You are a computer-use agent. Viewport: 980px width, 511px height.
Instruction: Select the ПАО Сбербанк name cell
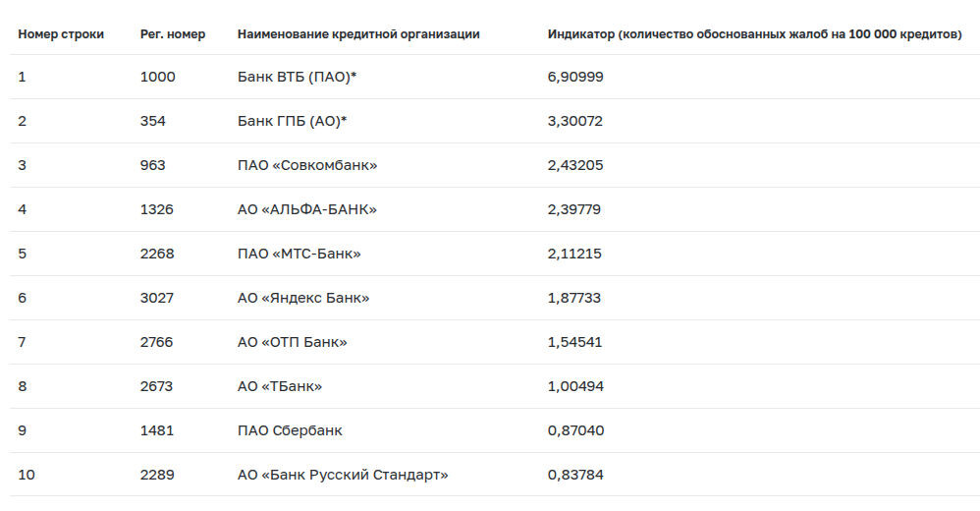click(x=290, y=430)
